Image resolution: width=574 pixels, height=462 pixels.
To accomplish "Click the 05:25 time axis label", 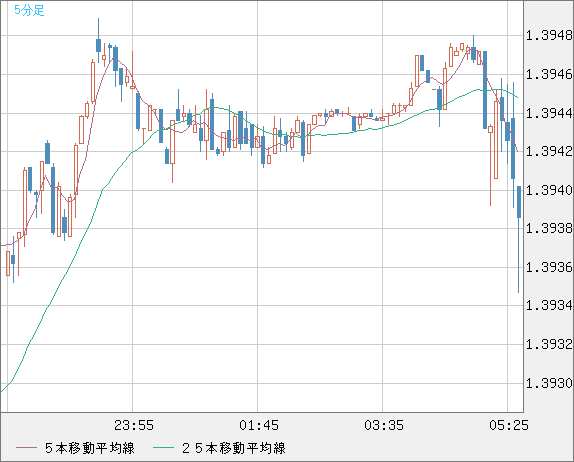I will pyautogui.click(x=509, y=425).
